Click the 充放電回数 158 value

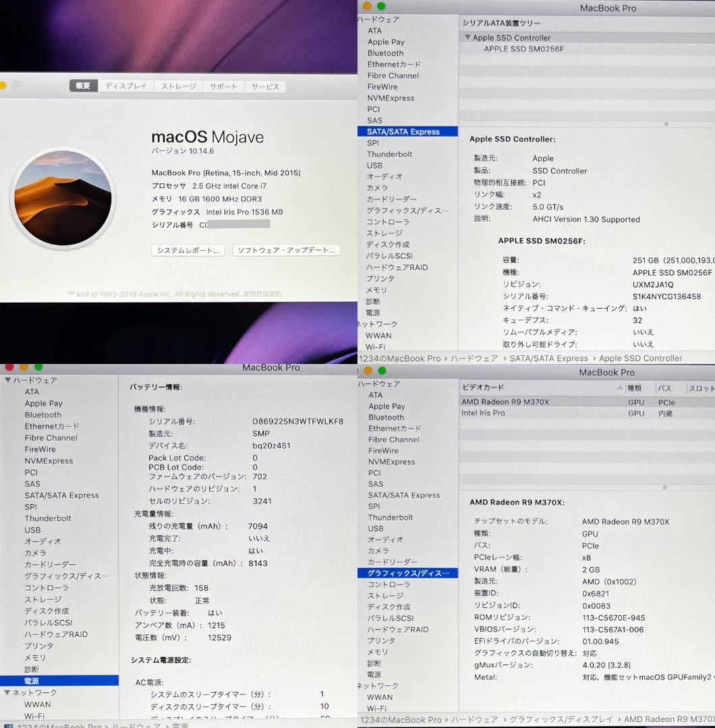click(x=201, y=588)
